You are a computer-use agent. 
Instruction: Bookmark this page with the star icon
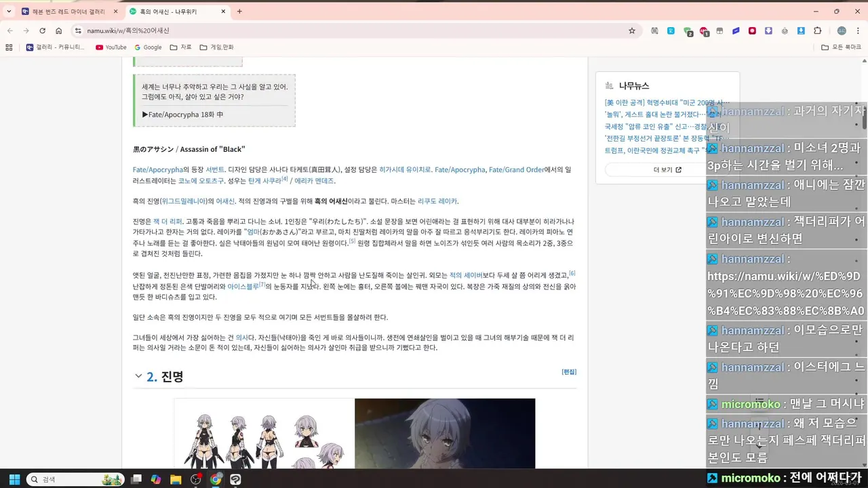point(632,30)
